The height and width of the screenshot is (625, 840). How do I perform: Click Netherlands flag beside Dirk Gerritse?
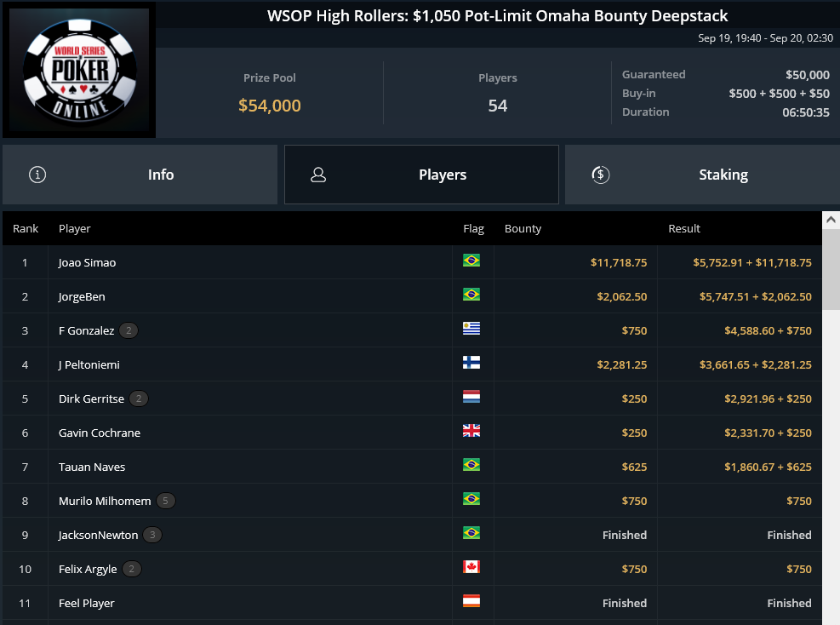[x=471, y=397]
